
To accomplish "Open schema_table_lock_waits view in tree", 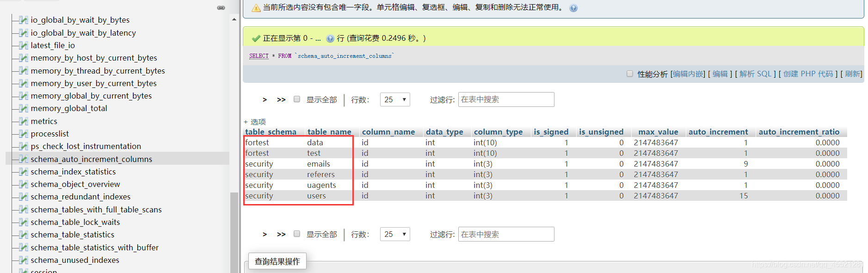I will (75, 222).
